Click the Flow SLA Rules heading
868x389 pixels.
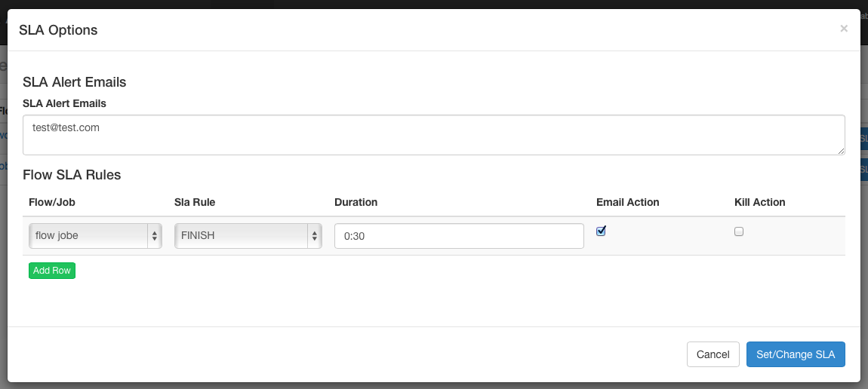click(72, 175)
